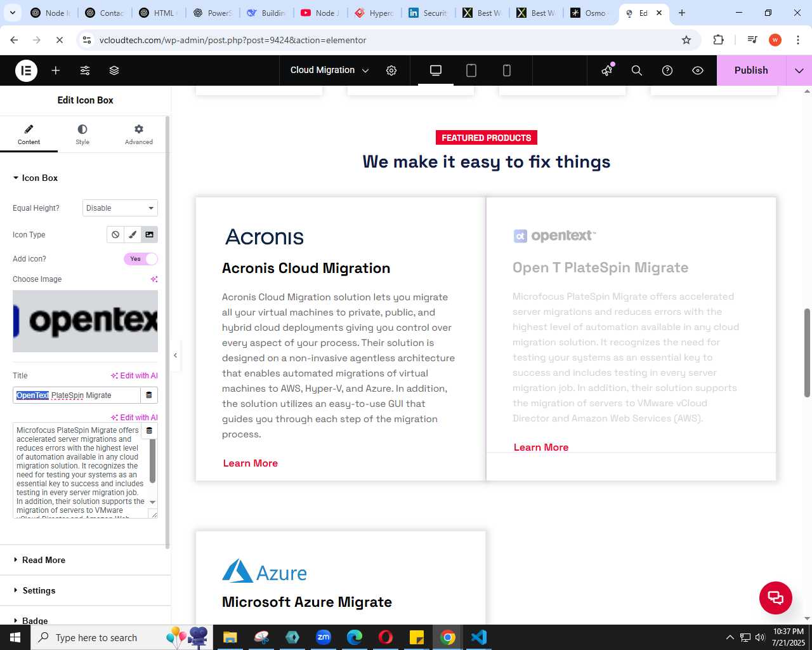Go back with browser back arrow
Image resolution: width=812 pixels, height=650 pixels.
(14, 40)
